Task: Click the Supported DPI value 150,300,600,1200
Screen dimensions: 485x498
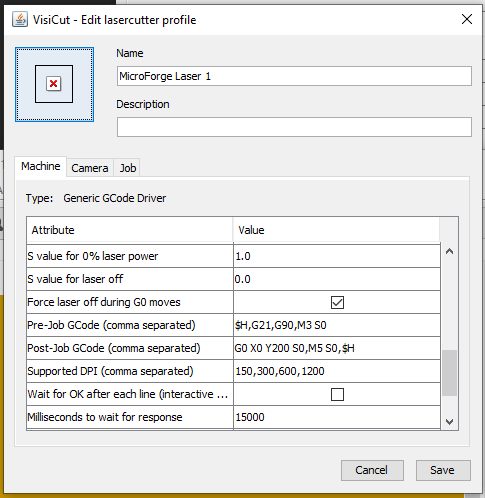Action: point(337,371)
